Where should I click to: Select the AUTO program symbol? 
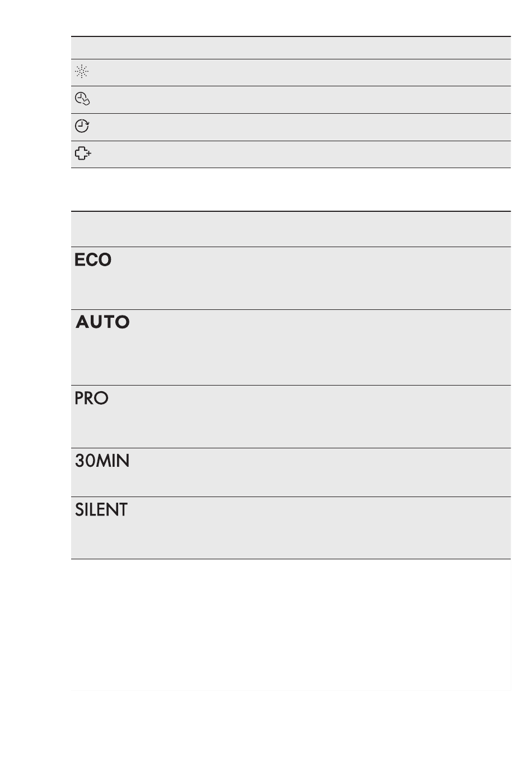pos(102,322)
